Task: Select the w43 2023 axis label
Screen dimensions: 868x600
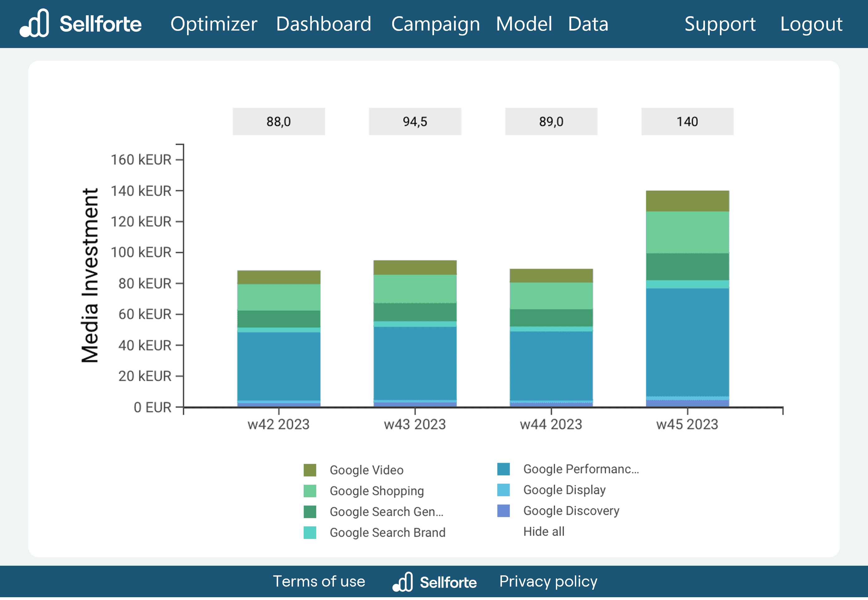Action: click(x=414, y=425)
